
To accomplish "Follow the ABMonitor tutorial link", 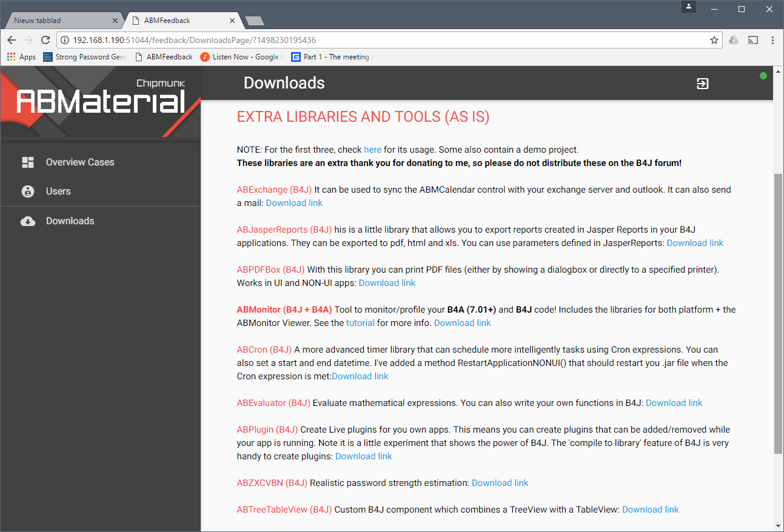I will (x=360, y=322).
